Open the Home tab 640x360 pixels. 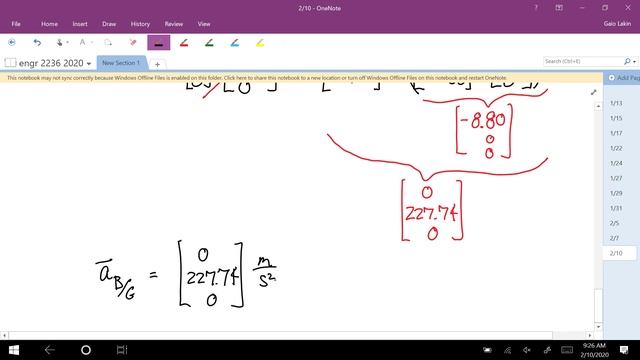click(x=49, y=24)
